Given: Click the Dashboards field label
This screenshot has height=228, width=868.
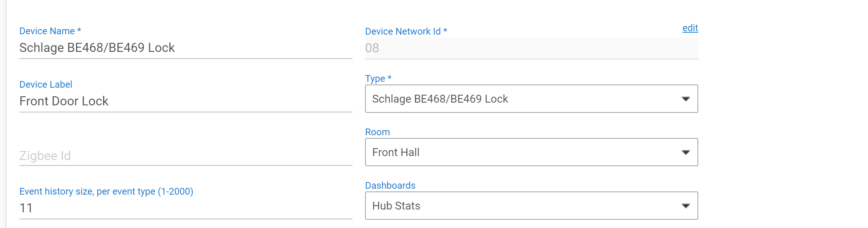Looking at the screenshot, I should (390, 186).
